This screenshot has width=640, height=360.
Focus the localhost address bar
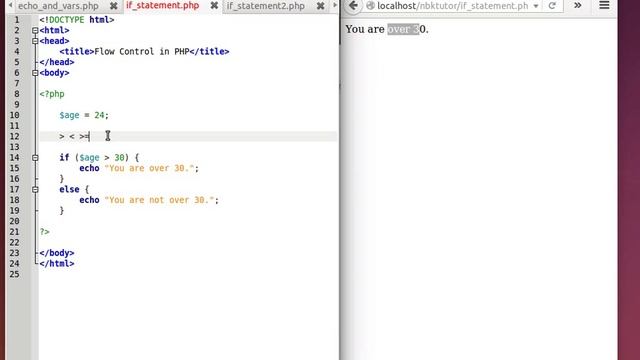[452, 6]
